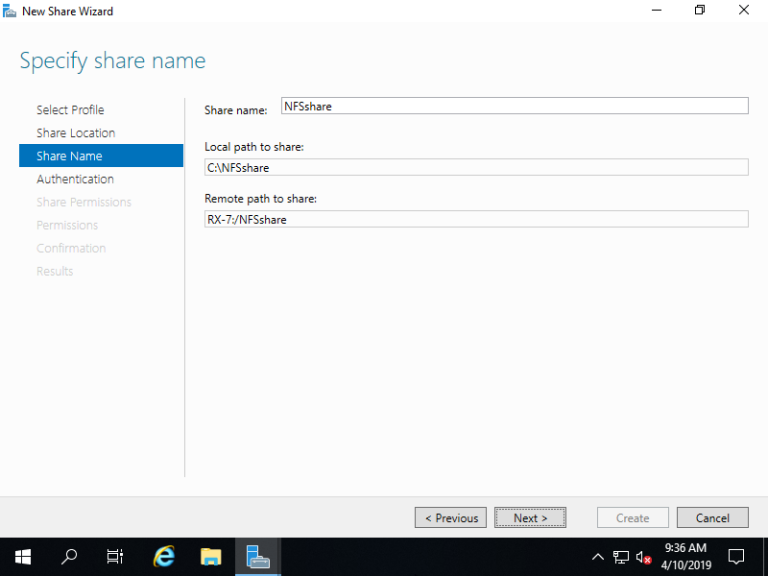Image resolution: width=768 pixels, height=576 pixels.
Task: Open the taskbar clock and date
Action: [684, 556]
